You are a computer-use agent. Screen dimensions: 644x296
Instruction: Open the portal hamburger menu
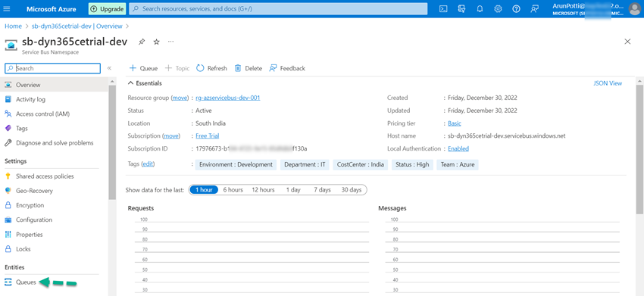click(x=8, y=8)
